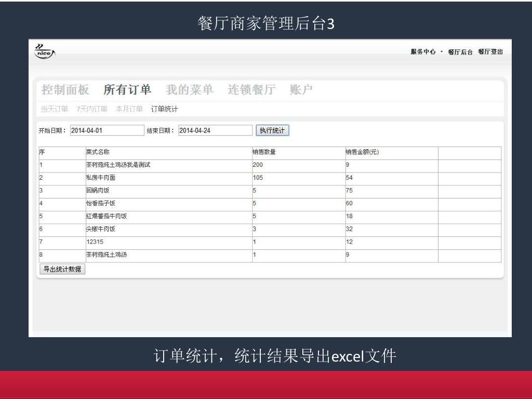Click the 执行统计 button
The image size is (532, 399).
pyautogui.click(x=272, y=130)
